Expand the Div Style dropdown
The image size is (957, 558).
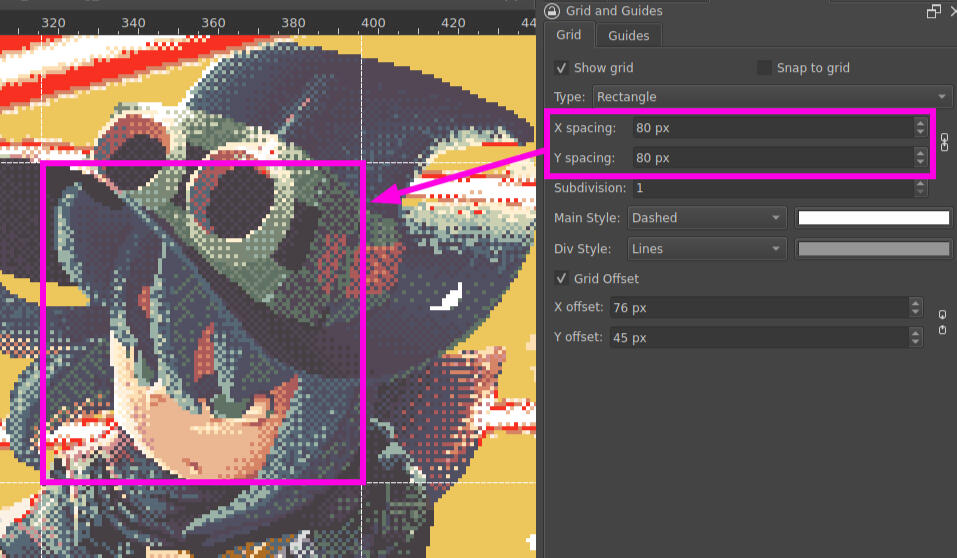click(x=706, y=249)
